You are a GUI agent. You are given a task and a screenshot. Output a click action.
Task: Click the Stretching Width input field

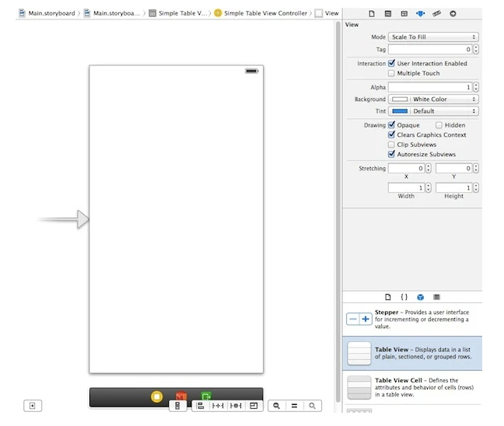coord(407,187)
